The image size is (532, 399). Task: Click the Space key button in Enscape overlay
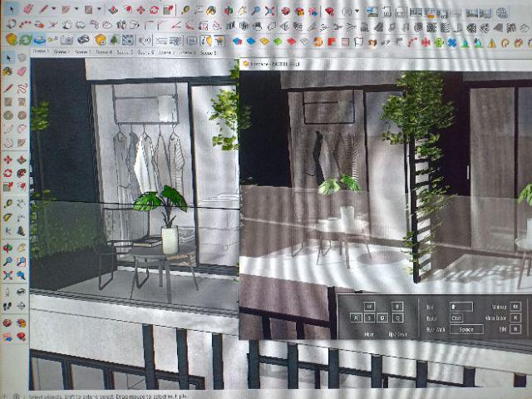coord(465,329)
